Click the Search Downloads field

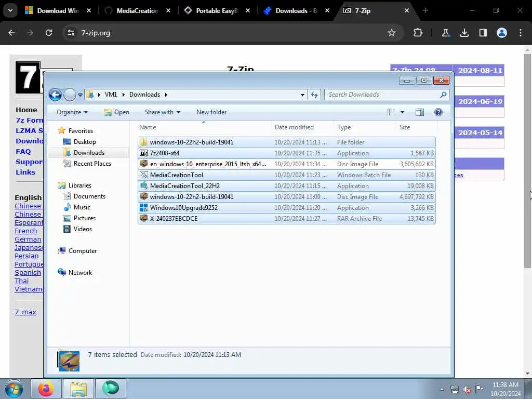[x=387, y=95]
